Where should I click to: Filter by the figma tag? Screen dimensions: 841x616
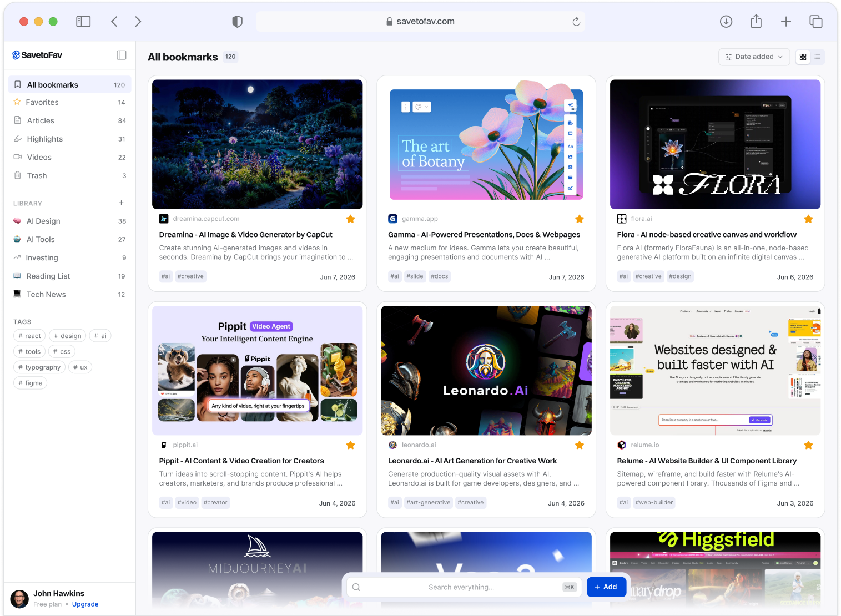[30, 383]
